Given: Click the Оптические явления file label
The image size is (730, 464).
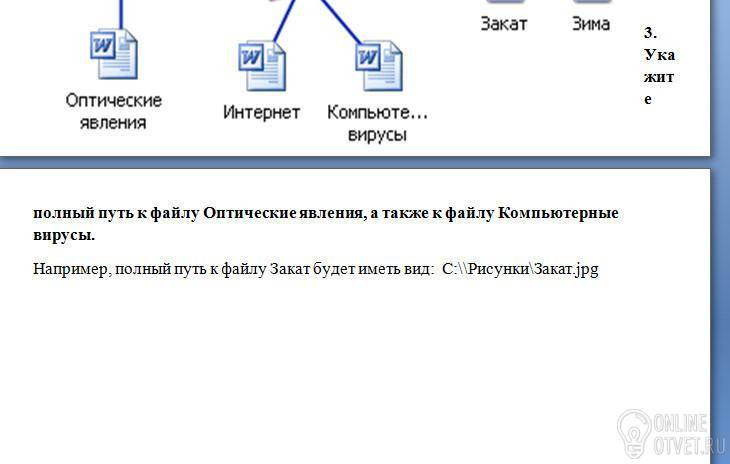Looking at the screenshot, I should 114,111.
